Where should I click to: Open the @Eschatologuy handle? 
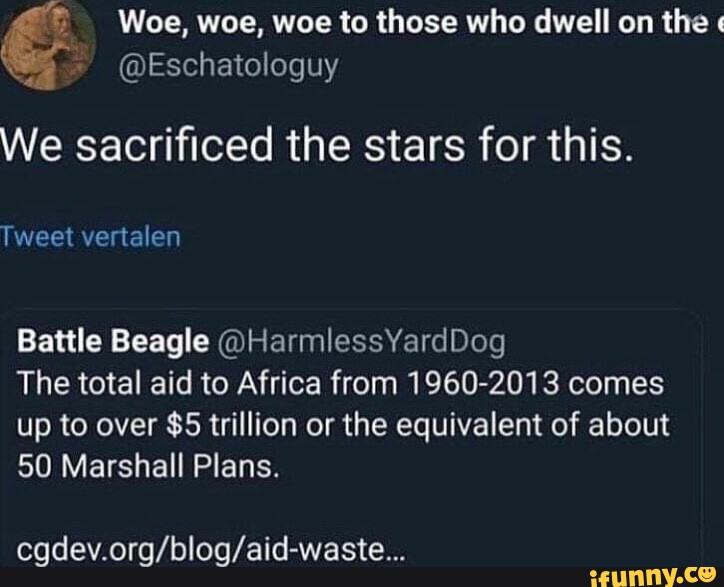(x=229, y=67)
